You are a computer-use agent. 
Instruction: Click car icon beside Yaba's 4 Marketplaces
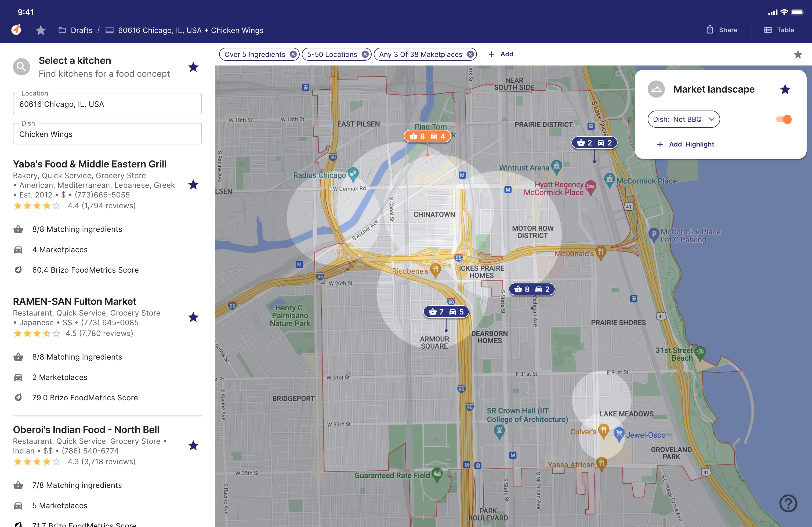pyautogui.click(x=19, y=250)
